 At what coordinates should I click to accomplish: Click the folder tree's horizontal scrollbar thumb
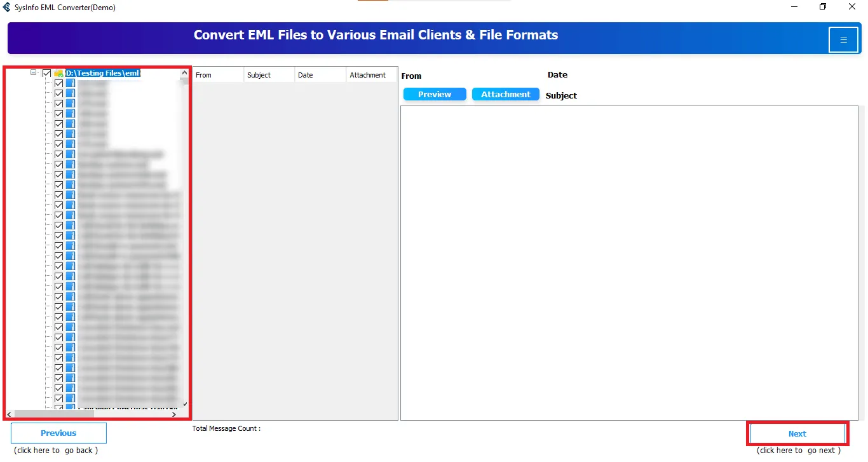point(53,414)
